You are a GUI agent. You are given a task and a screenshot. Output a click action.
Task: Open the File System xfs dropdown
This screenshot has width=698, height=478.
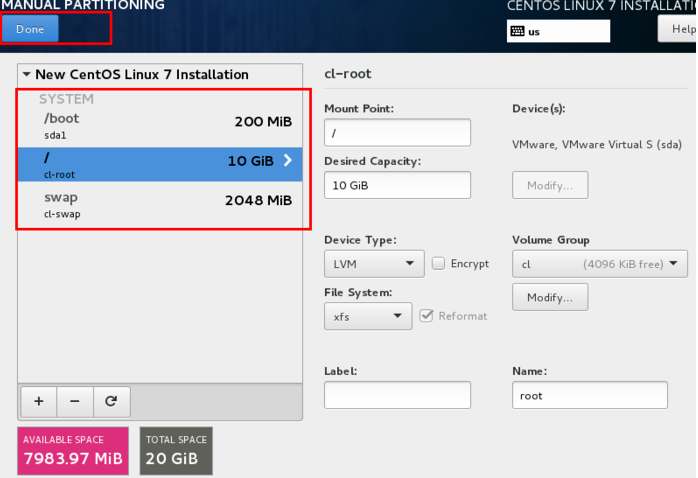click(x=368, y=316)
